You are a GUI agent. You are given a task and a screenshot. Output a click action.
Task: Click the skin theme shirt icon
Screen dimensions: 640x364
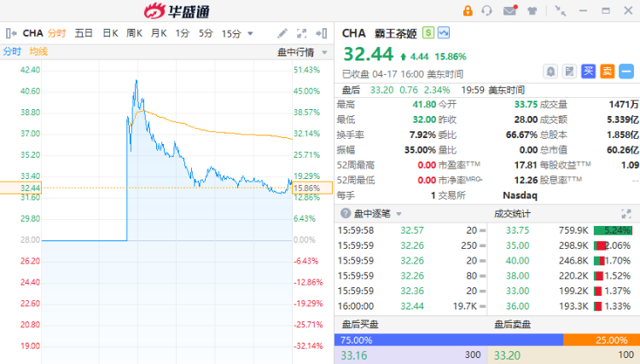click(x=532, y=11)
